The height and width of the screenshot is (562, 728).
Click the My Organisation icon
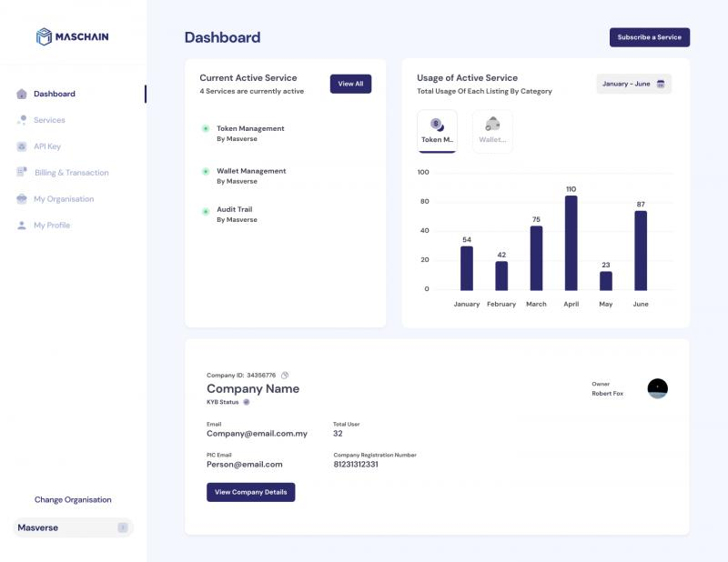22,199
